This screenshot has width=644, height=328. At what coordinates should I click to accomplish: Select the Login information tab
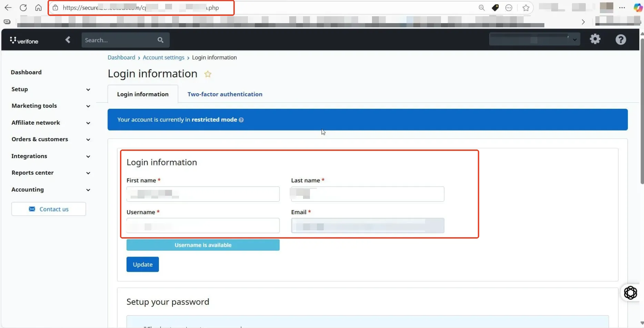[143, 94]
